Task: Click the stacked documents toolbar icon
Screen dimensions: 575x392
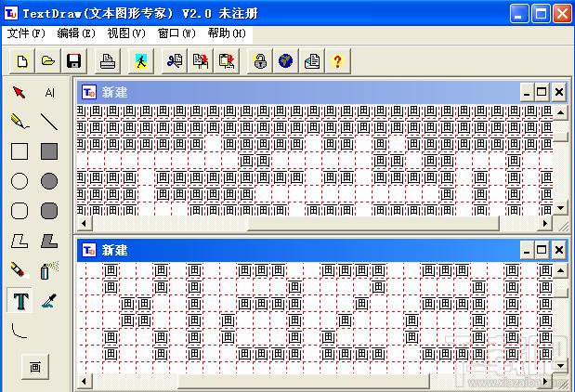Action: pos(312,61)
